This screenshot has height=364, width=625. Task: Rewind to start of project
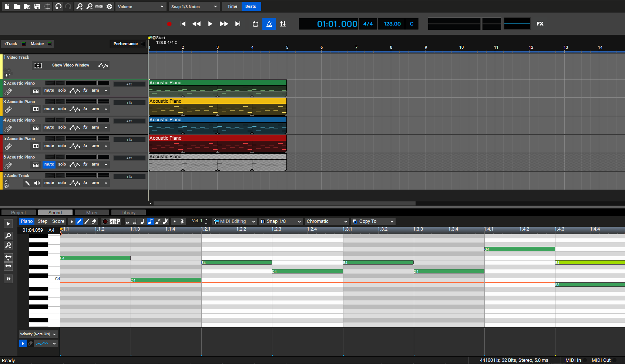tap(183, 24)
